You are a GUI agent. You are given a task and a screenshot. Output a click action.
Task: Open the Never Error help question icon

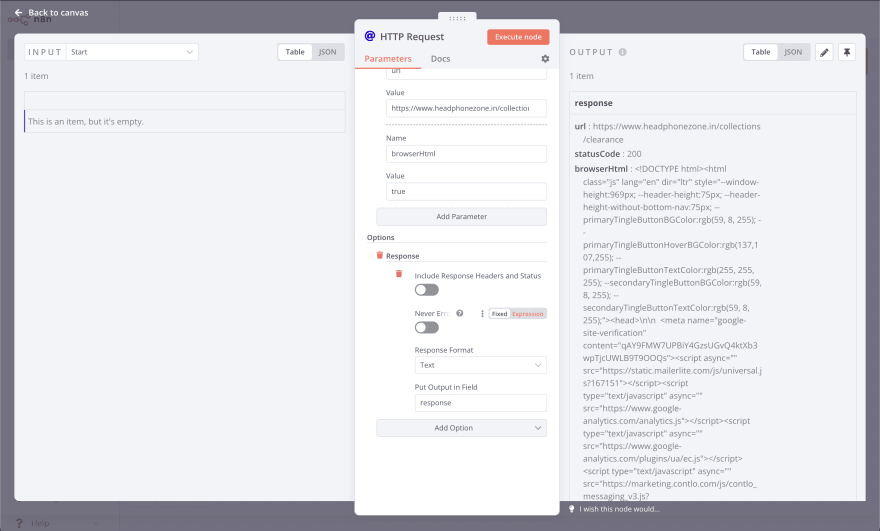[x=460, y=313]
